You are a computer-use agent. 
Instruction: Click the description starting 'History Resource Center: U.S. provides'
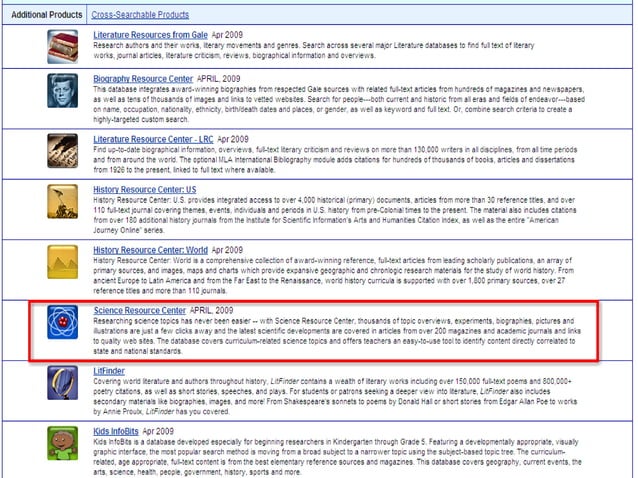point(335,215)
